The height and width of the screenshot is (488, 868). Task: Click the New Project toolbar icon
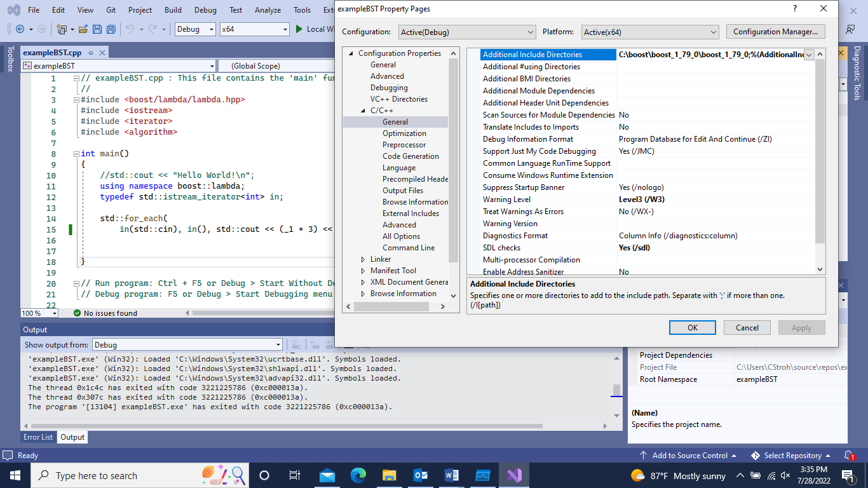coord(62,29)
